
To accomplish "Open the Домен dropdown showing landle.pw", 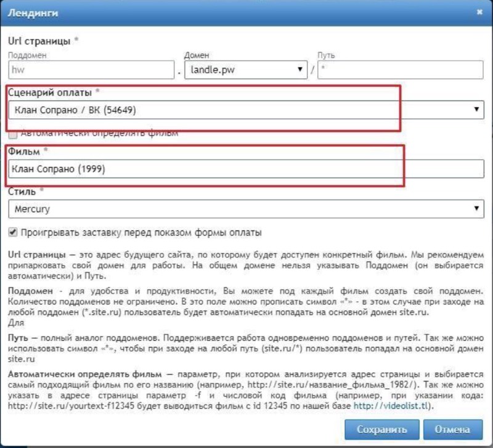I will point(246,70).
